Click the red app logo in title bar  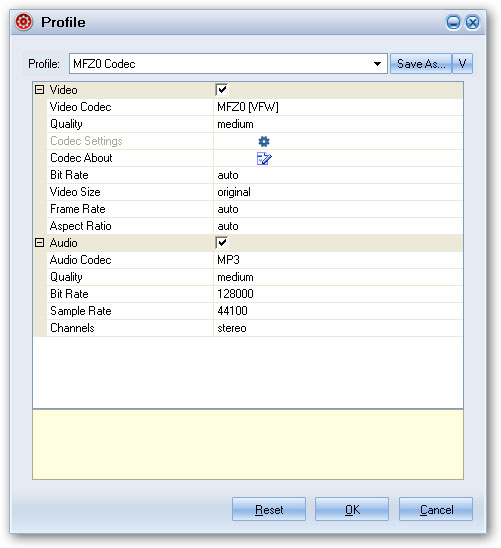pyautogui.click(x=24, y=22)
